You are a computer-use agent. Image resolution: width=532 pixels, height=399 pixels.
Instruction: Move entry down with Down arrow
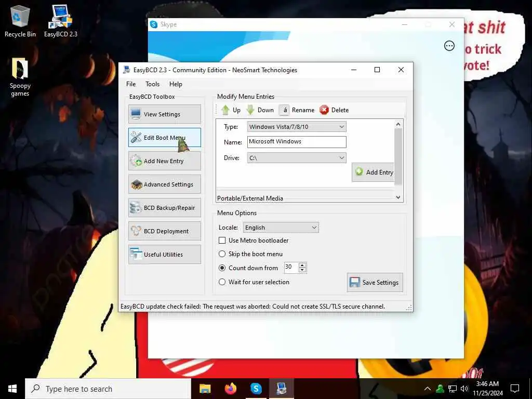260,110
